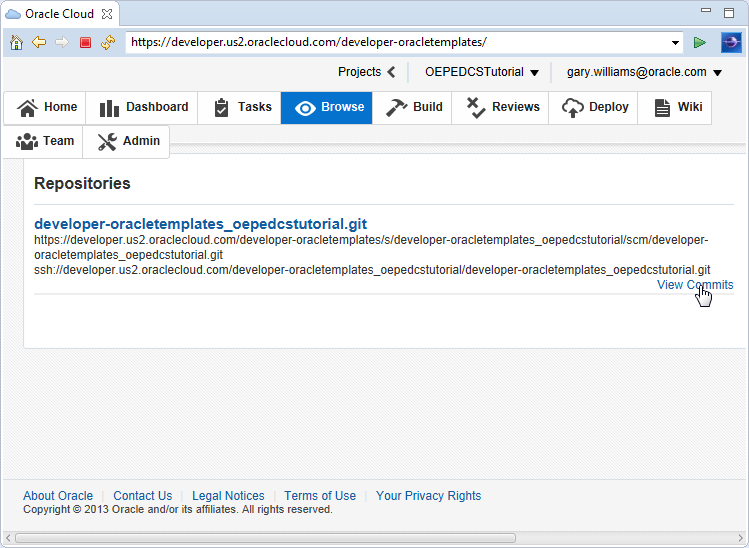
Task: Open developer-oracletemplates_oepedcstutorial.git repository link
Action: [x=201, y=224]
